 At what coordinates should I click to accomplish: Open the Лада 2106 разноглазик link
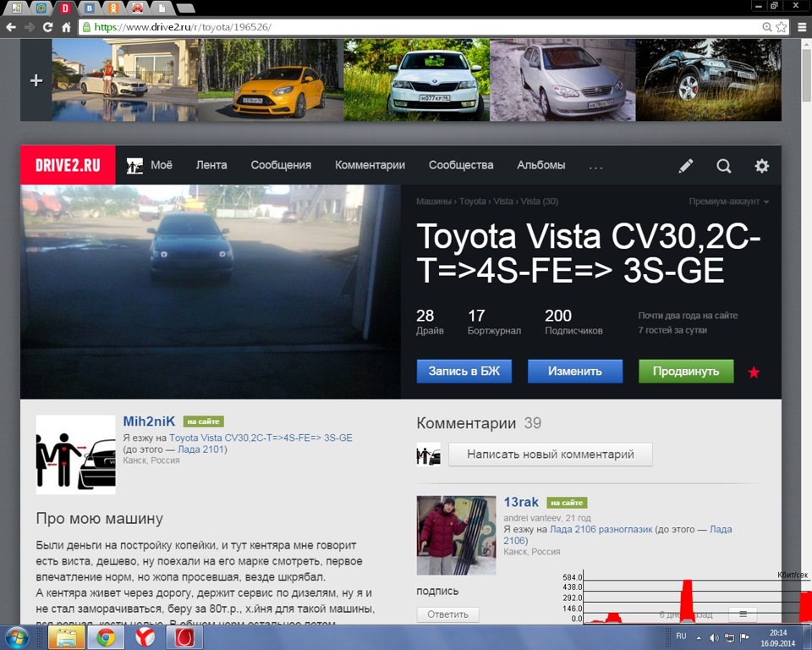coord(601,529)
